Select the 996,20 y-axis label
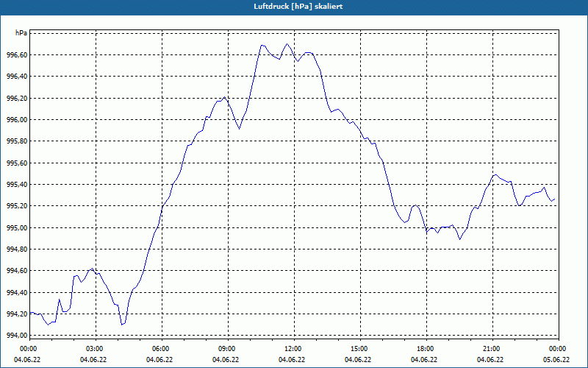This screenshot has height=368, width=588. coord(17,98)
